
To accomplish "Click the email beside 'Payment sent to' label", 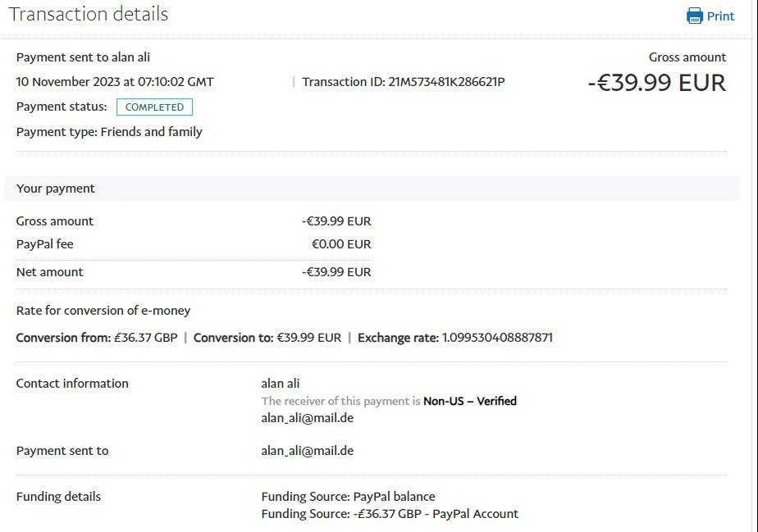I will (x=307, y=451).
